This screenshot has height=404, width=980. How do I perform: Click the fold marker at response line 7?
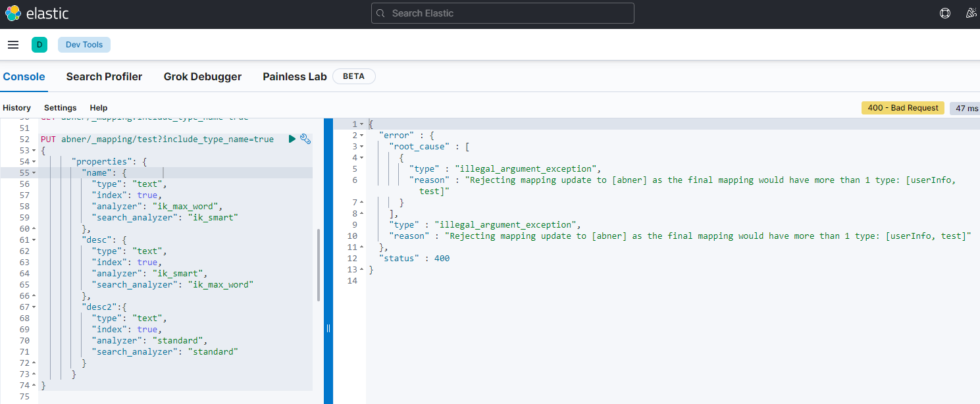[x=362, y=203]
